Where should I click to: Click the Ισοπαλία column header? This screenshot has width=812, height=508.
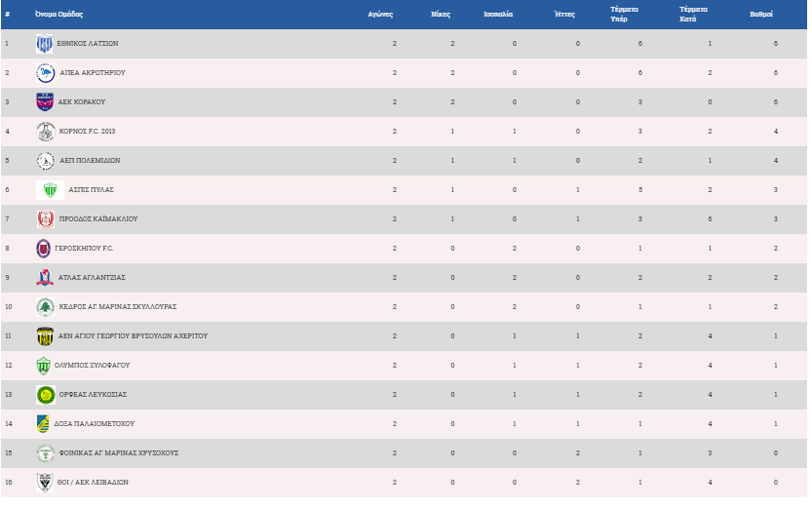point(498,14)
